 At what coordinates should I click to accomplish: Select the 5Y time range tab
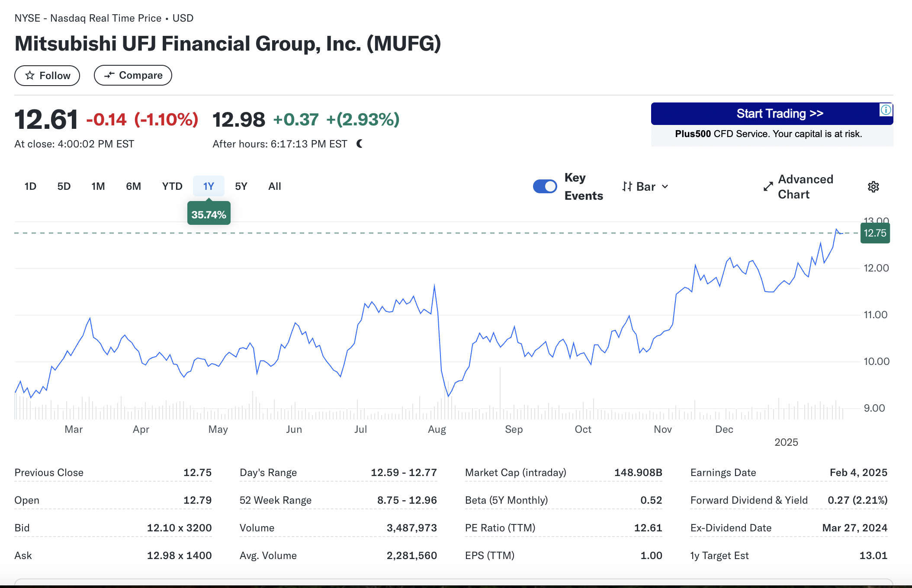(x=241, y=186)
